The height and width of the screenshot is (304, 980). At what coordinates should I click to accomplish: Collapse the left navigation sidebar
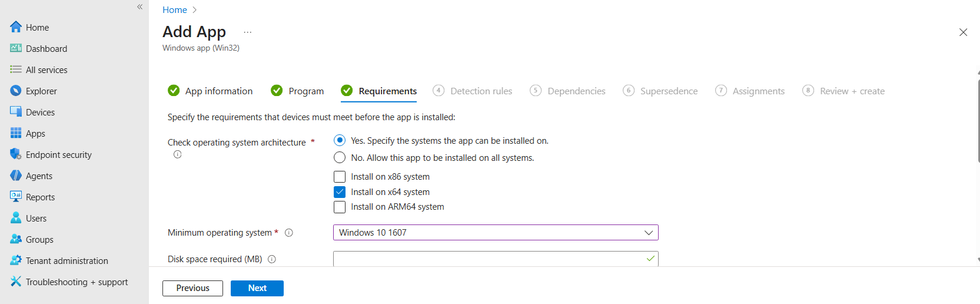tap(139, 7)
